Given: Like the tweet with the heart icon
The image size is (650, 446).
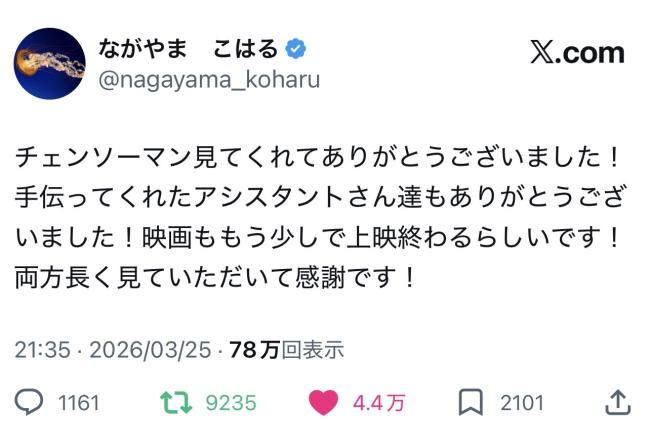Looking at the screenshot, I should pyautogui.click(x=323, y=402).
